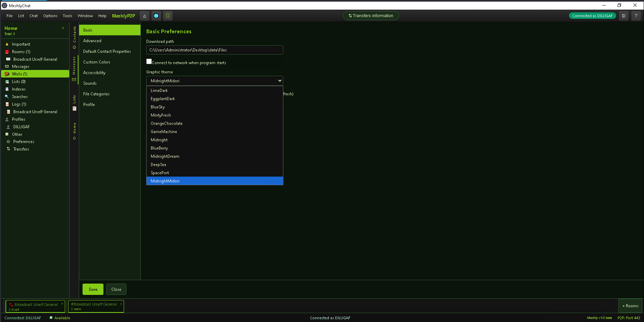Switch to the Home vertical tab
Image resolution: width=644 pixels, height=322 pixels.
pos(74,131)
